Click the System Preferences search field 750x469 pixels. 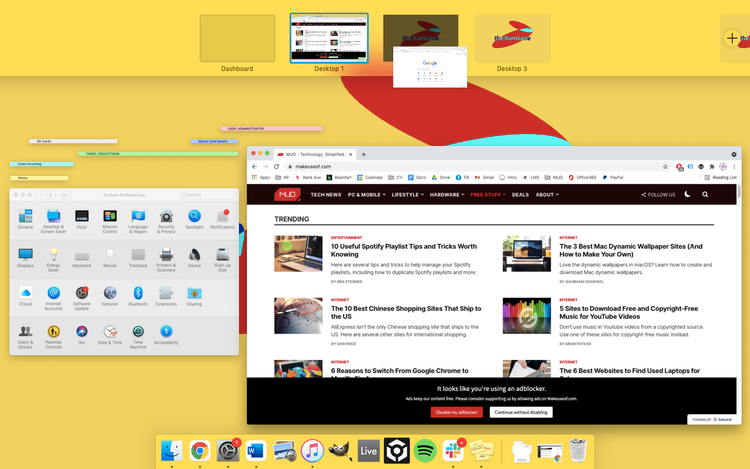(208, 195)
